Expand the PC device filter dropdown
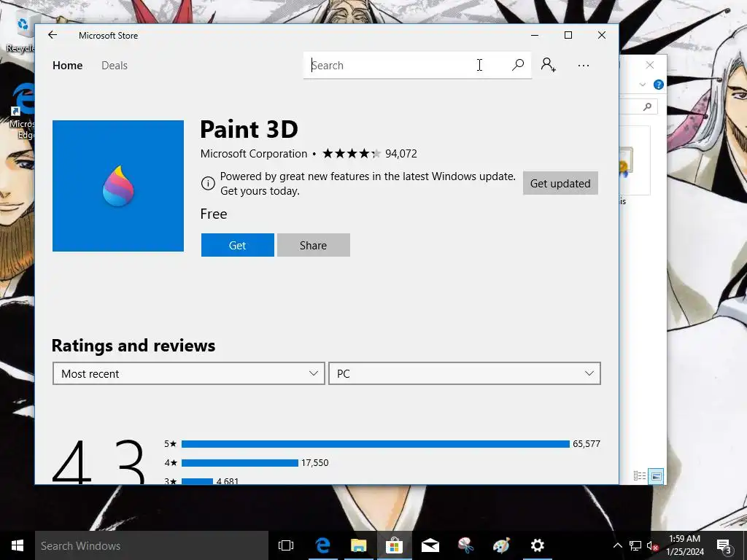The image size is (747, 560). 465,373
